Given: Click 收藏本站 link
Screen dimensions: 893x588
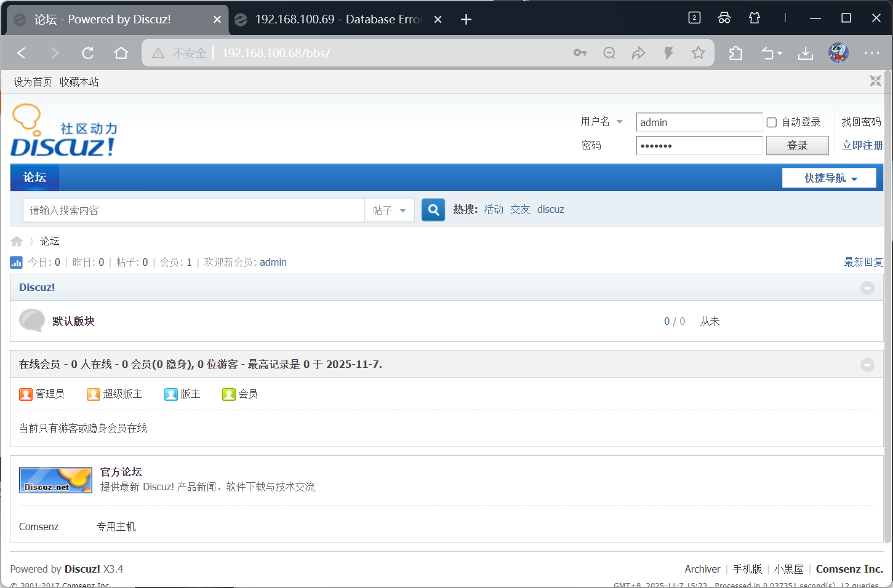Looking at the screenshot, I should (79, 82).
